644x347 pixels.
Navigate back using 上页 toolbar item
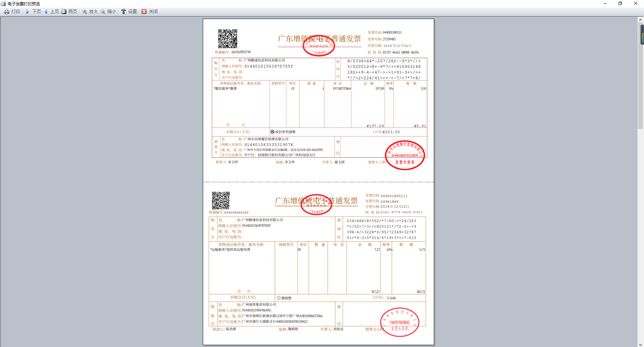55,11
